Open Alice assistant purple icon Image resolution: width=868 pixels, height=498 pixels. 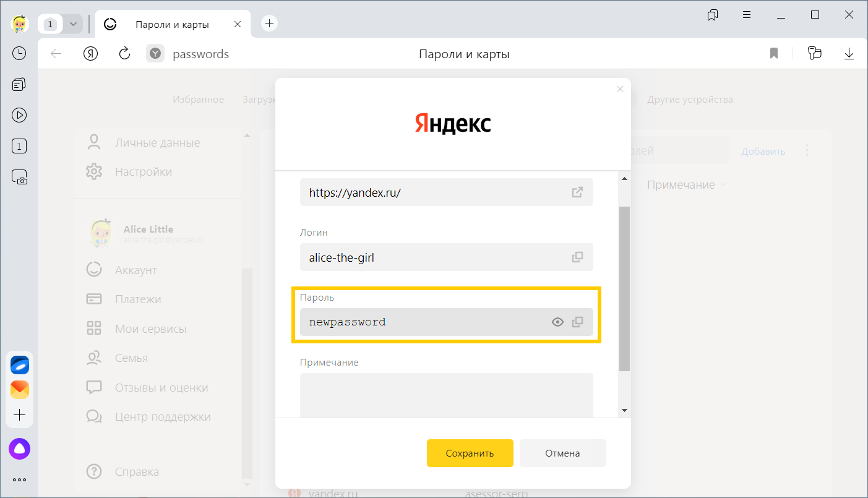coord(20,449)
